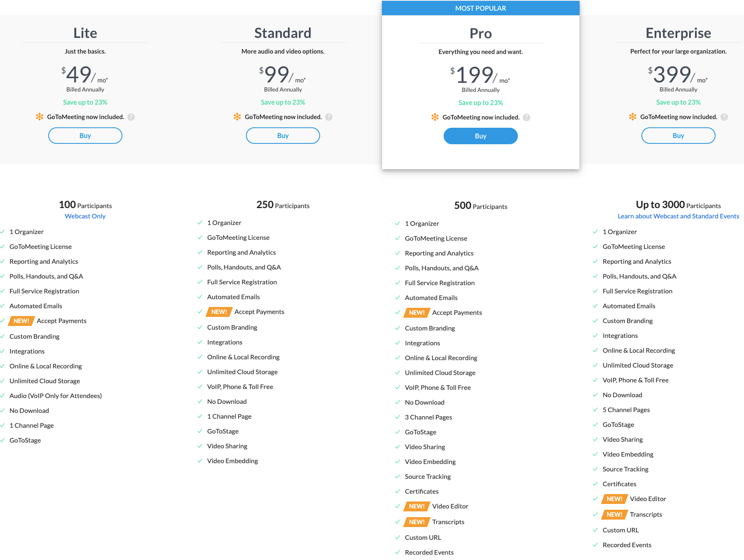Buy the Enterprise plan
This screenshot has height=560, width=744.
[678, 136]
